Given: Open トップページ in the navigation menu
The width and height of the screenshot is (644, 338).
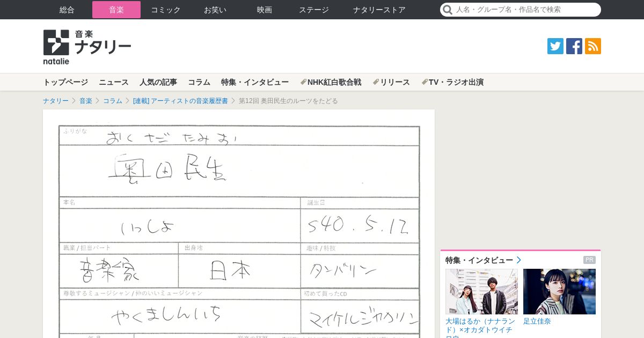Looking at the screenshot, I should tap(65, 82).
